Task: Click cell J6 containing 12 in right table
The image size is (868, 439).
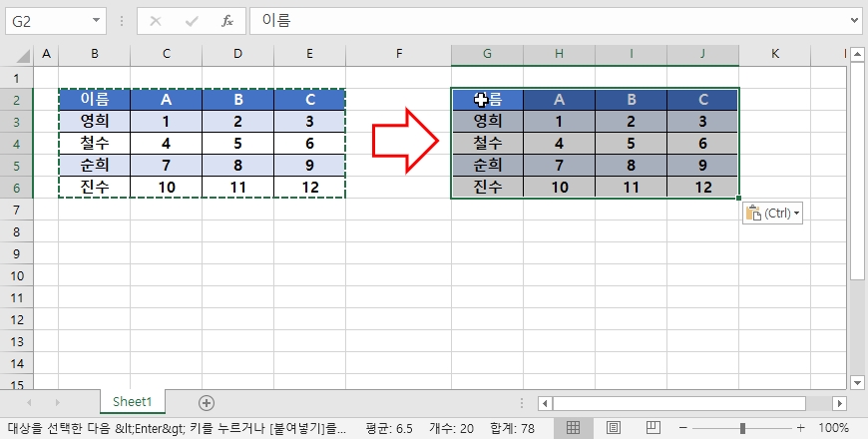Action: point(702,188)
